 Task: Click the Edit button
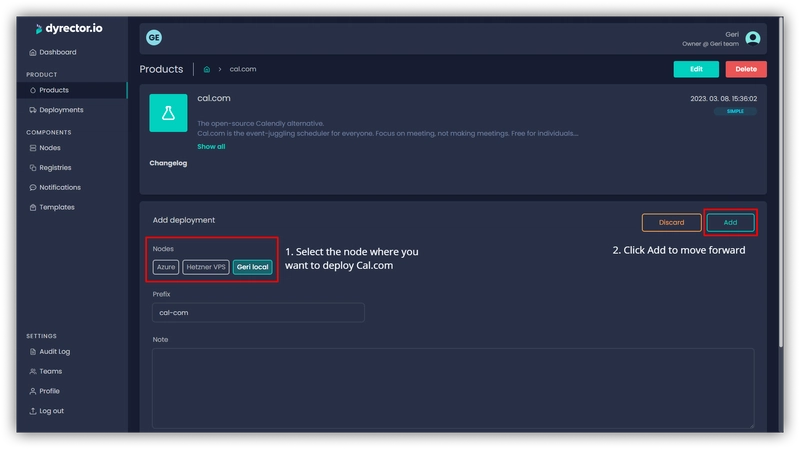[x=696, y=69]
